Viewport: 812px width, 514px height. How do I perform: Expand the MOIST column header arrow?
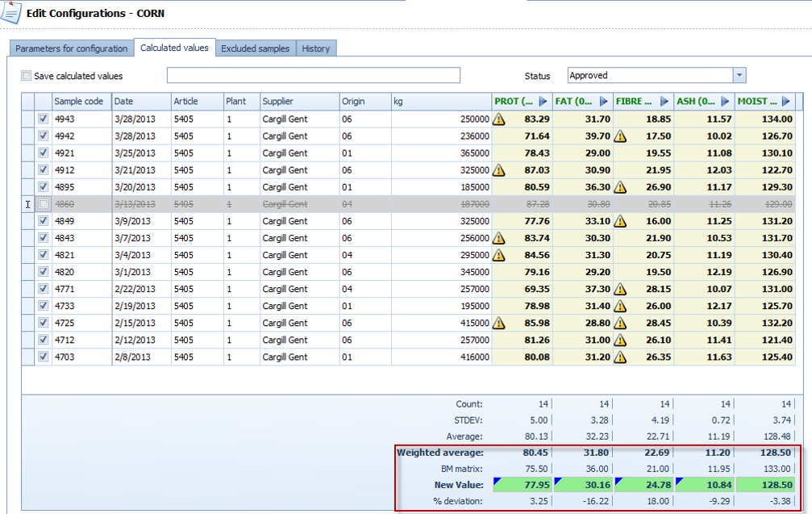(x=786, y=102)
